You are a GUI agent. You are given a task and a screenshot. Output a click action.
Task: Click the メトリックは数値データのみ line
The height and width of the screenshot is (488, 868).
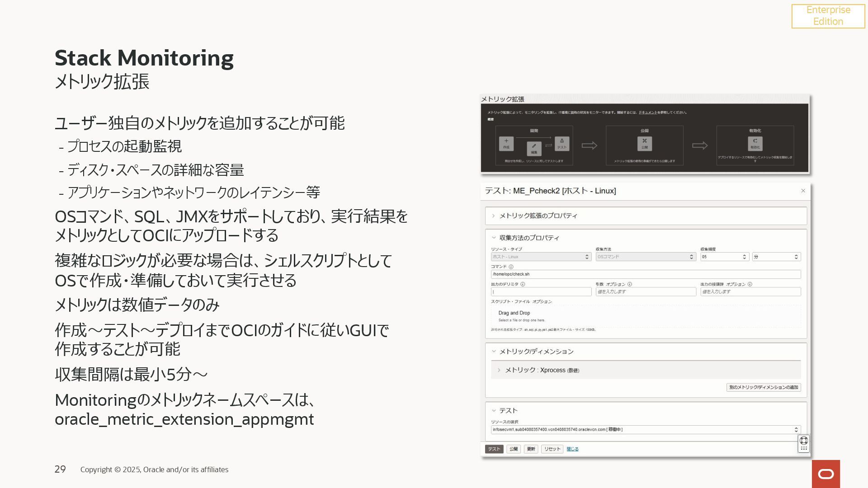point(137,305)
